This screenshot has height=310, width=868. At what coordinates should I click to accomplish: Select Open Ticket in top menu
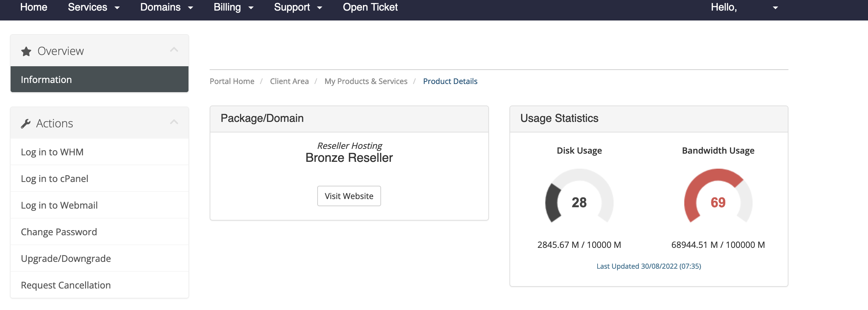370,7
